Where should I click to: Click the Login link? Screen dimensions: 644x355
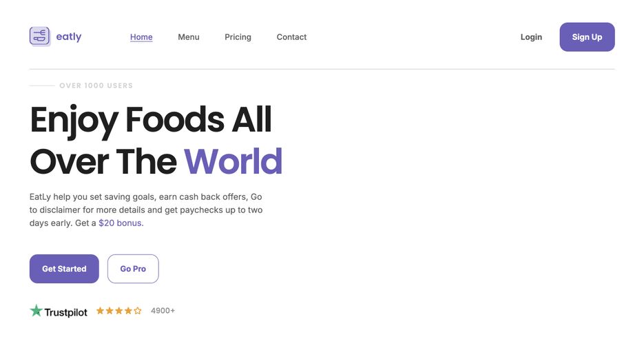(x=531, y=37)
